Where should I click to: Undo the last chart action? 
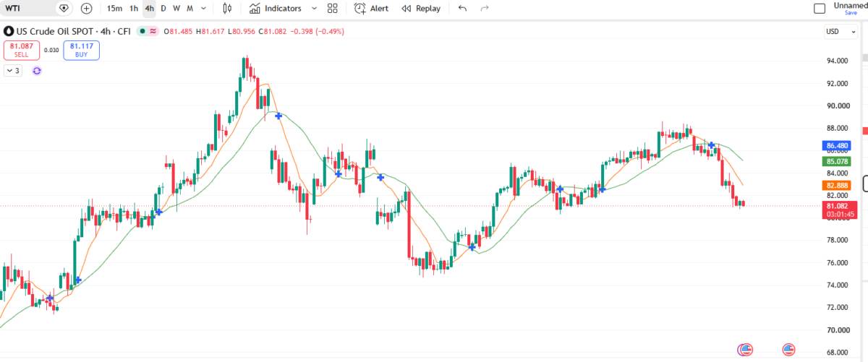click(x=463, y=8)
